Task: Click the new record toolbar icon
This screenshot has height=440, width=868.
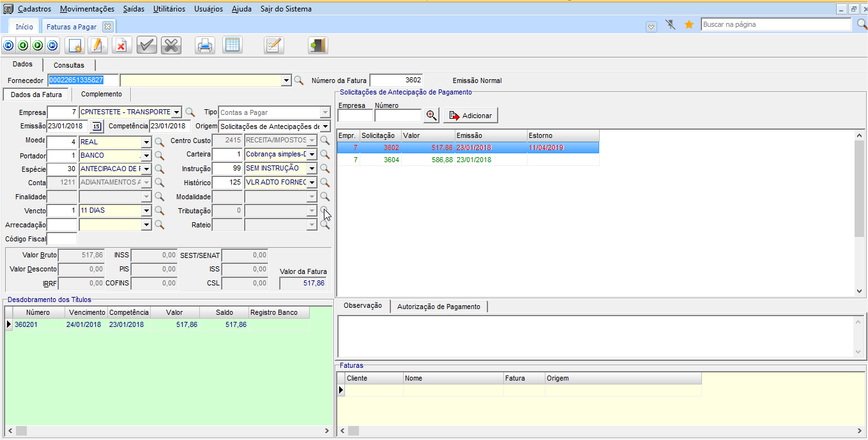Action: (75, 45)
